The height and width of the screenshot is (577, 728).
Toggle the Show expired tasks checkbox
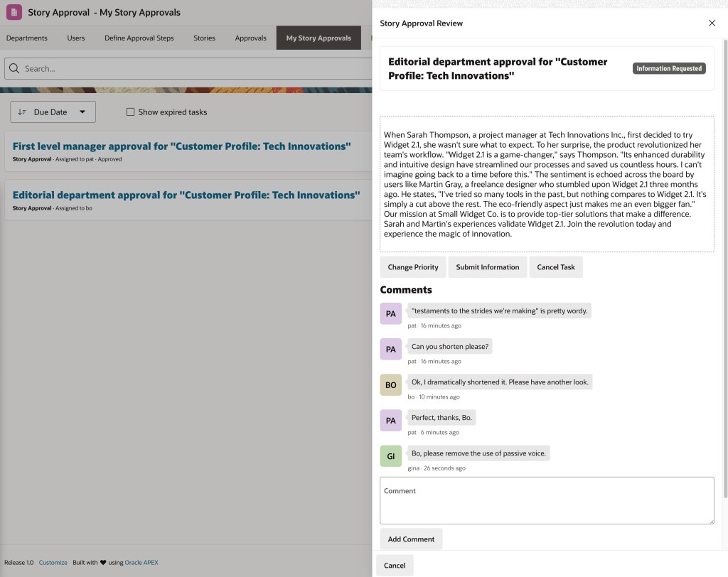pos(130,112)
